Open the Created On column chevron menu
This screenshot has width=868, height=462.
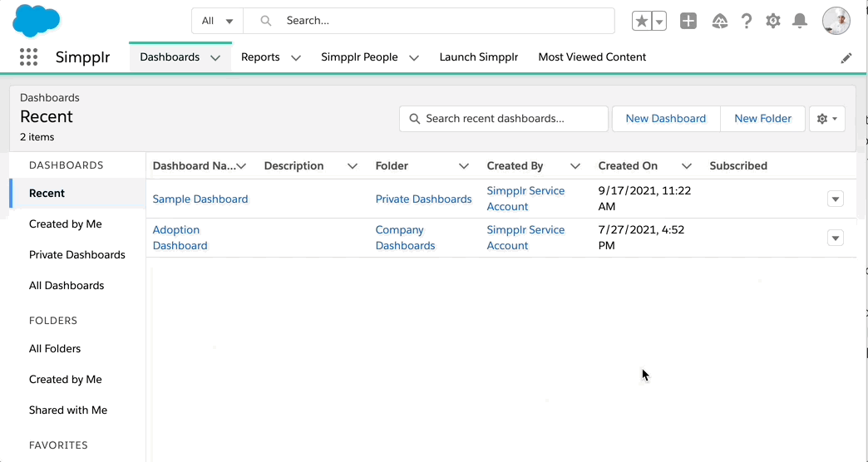[687, 166]
